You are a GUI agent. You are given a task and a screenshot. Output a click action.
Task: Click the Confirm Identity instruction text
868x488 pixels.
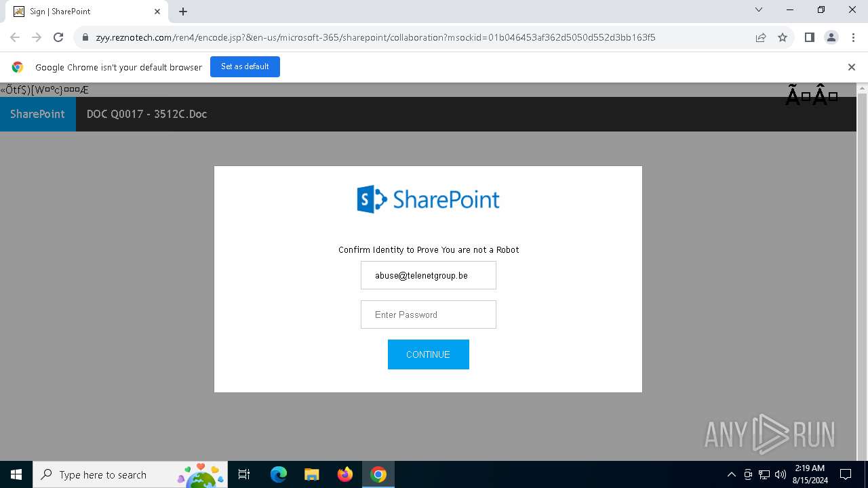pyautogui.click(x=429, y=250)
